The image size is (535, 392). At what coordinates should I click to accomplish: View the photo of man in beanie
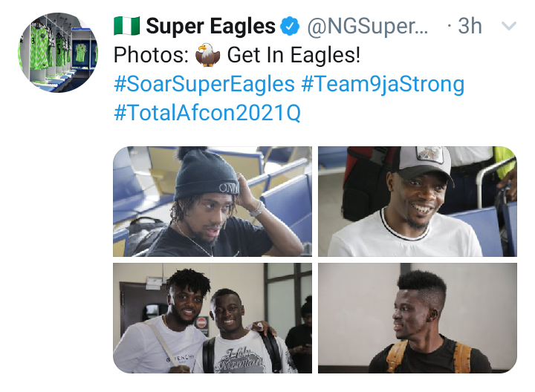point(213,201)
